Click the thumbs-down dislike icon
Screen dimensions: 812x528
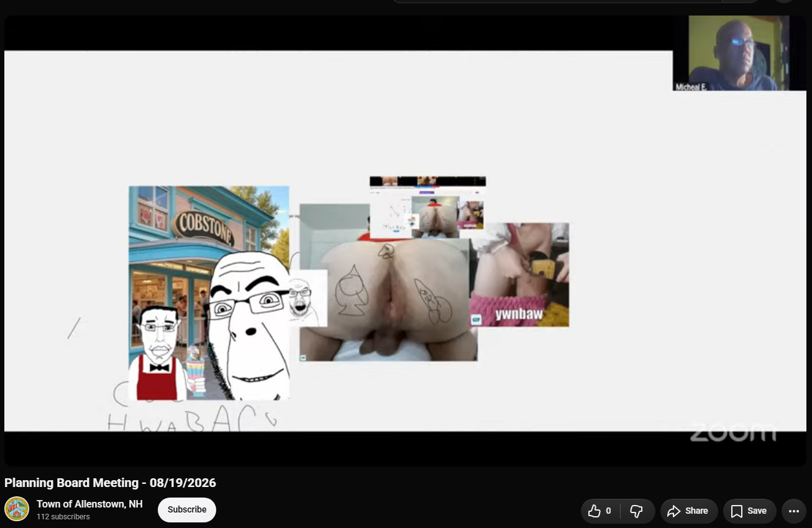(636, 511)
